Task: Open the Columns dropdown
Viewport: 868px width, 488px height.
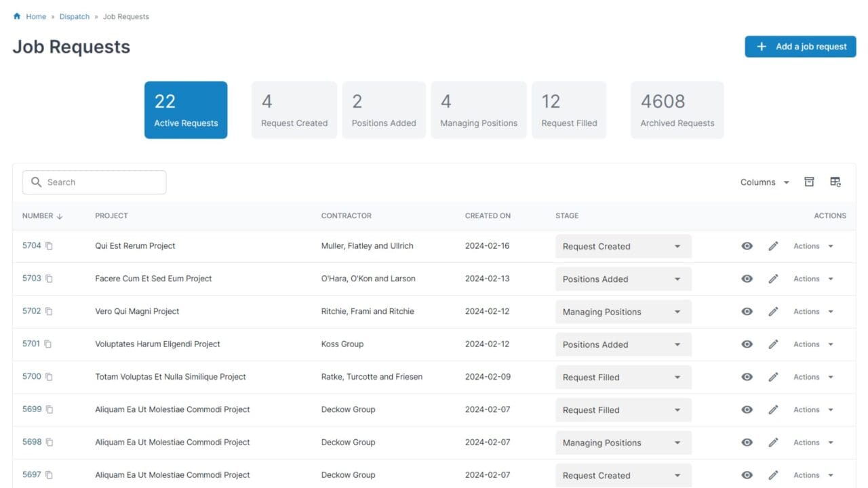Action: pyautogui.click(x=764, y=182)
